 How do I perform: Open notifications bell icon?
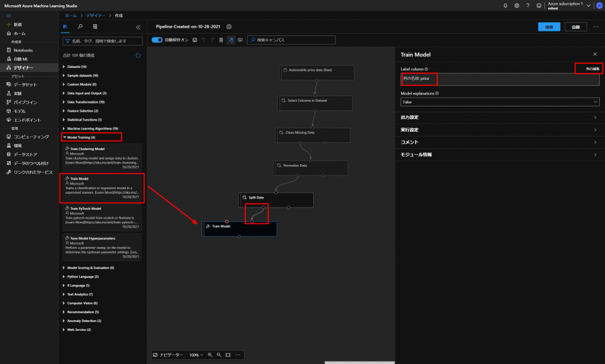tap(505, 5)
